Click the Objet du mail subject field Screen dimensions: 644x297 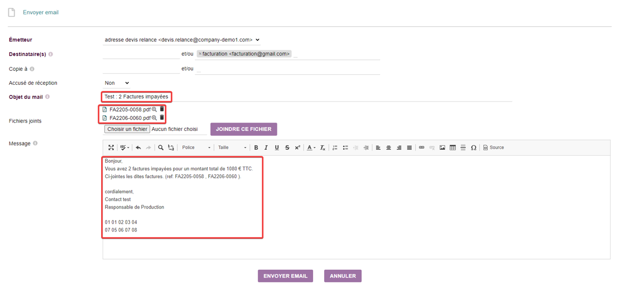click(x=307, y=97)
